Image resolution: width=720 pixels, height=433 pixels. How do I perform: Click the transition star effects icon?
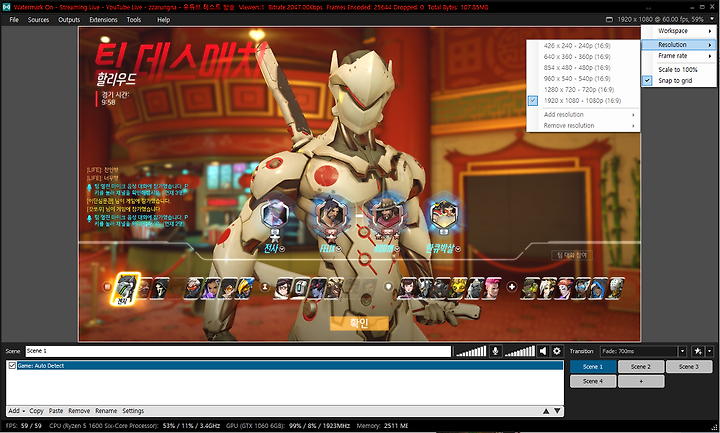698,351
